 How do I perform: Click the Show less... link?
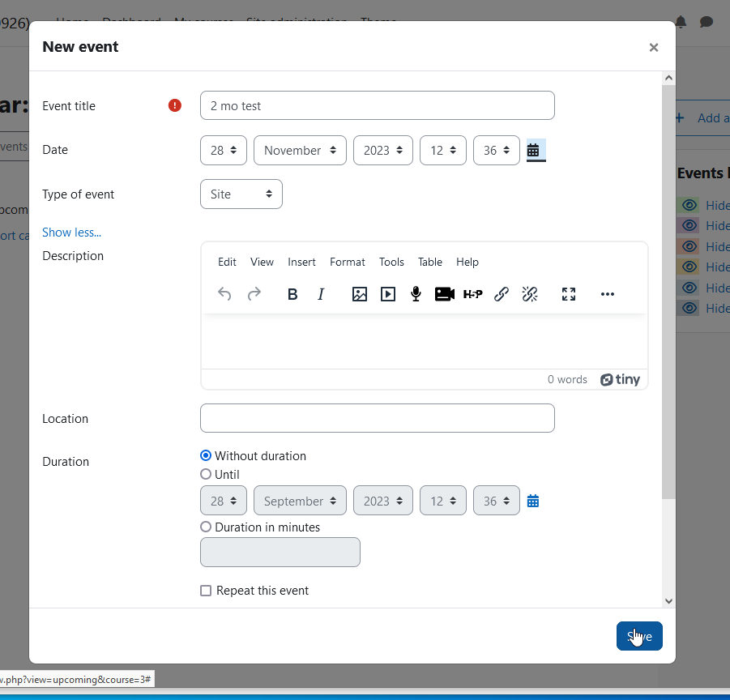pyautogui.click(x=71, y=233)
